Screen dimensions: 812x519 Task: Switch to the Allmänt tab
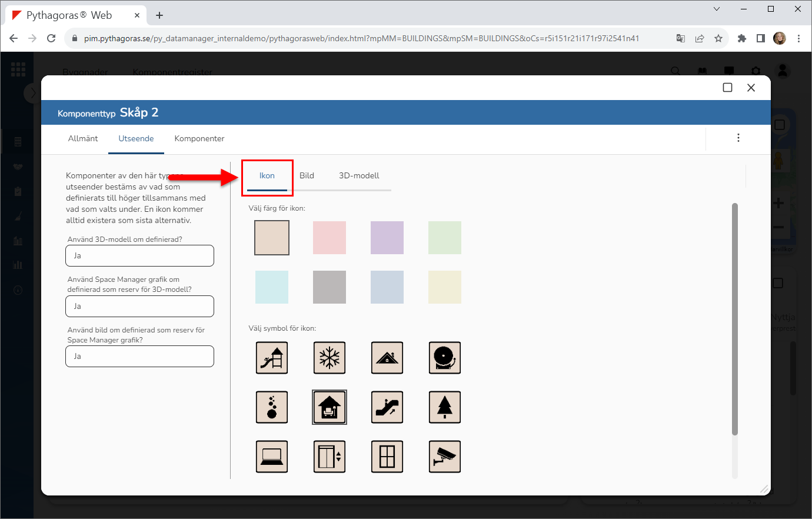point(83,139)
